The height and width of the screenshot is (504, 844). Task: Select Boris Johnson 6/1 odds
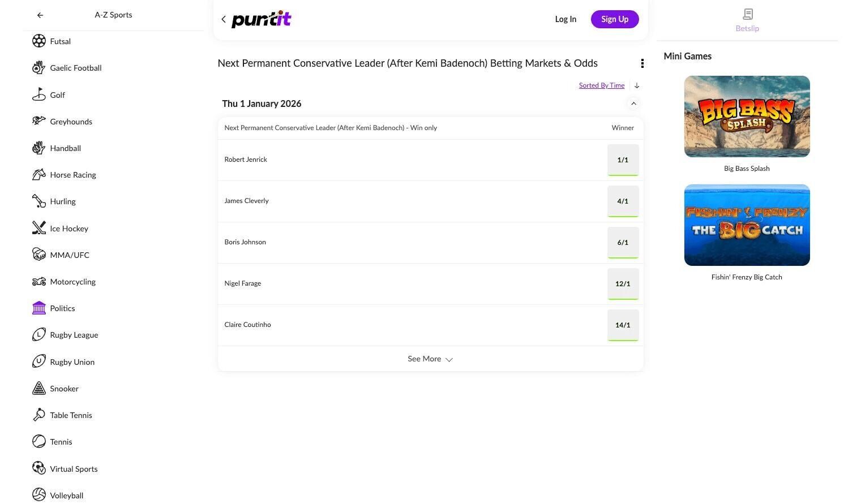click(x=623, y=243)
